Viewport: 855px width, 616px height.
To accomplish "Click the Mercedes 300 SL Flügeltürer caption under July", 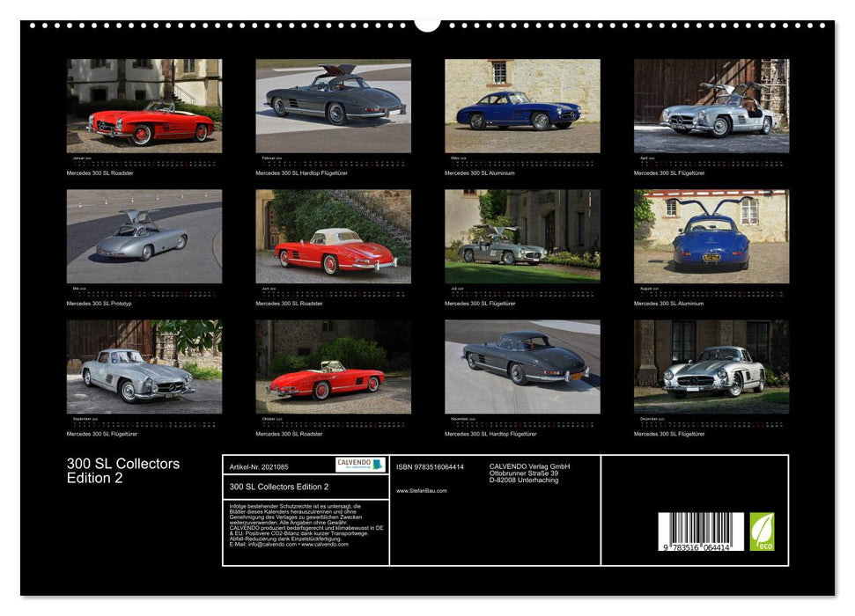I will pos(480,302).
